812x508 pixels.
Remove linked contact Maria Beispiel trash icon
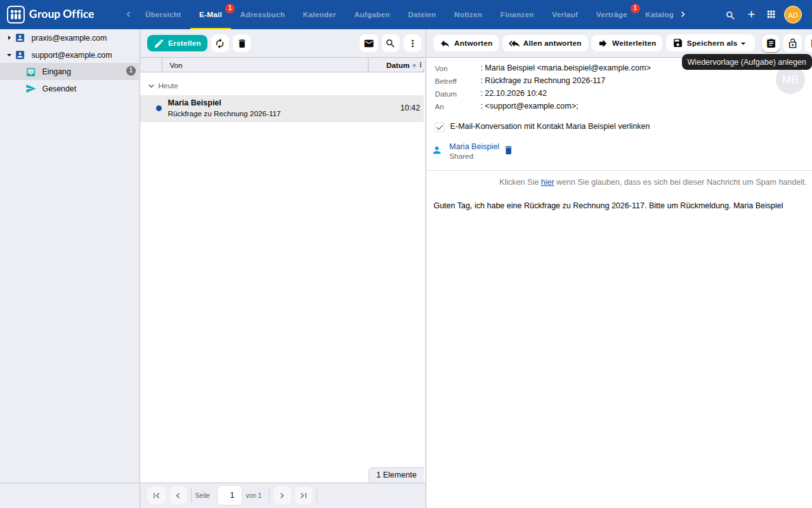click(508, 150)
